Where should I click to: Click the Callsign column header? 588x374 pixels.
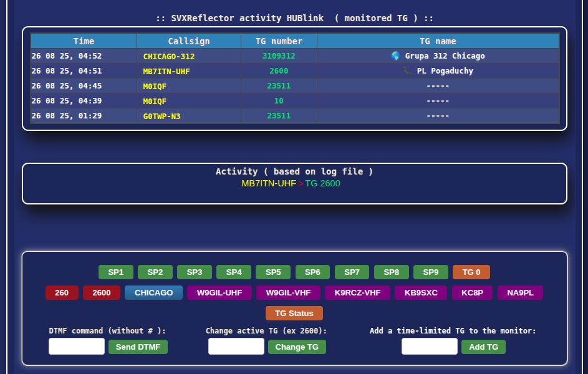(x=189, y=41)
